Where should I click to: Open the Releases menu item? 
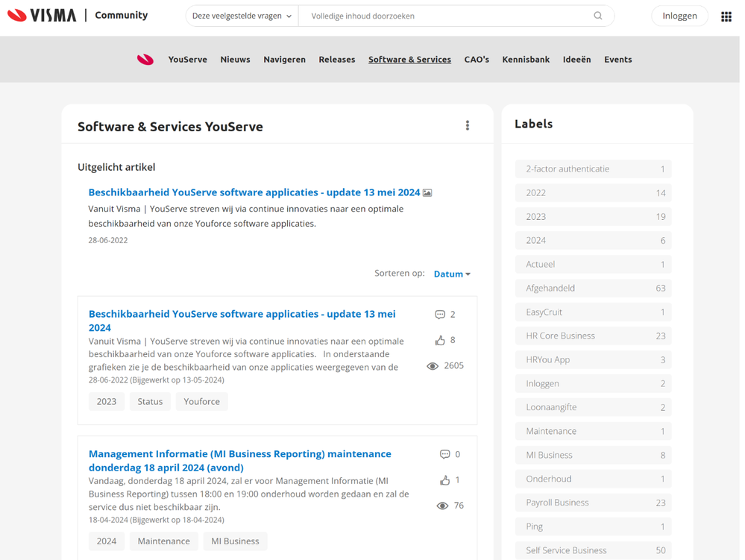(337, 60)
